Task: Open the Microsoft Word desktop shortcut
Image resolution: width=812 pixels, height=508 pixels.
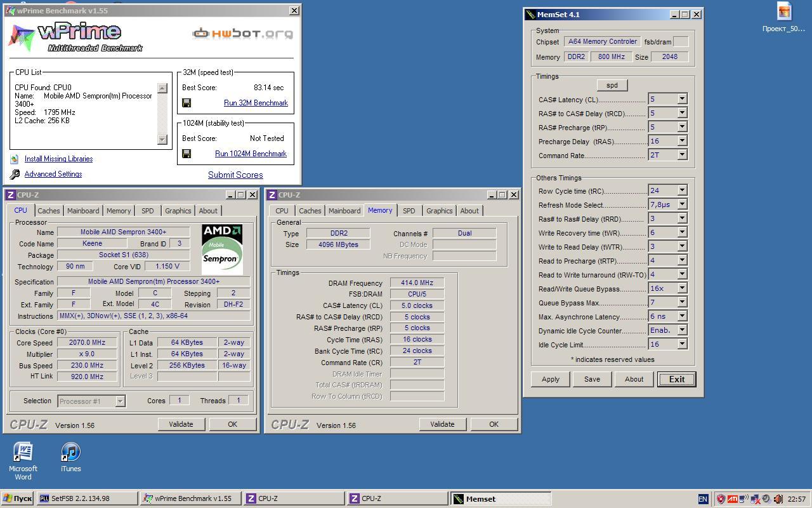Action: click(23, 461)
